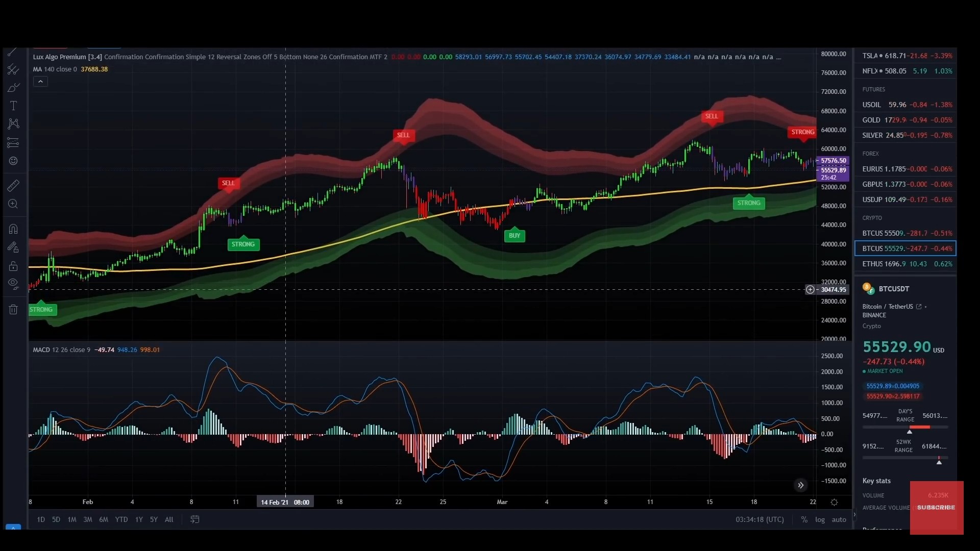
Task: Activate the zoom in magnifier tool
Action: (x=13, y=204)
